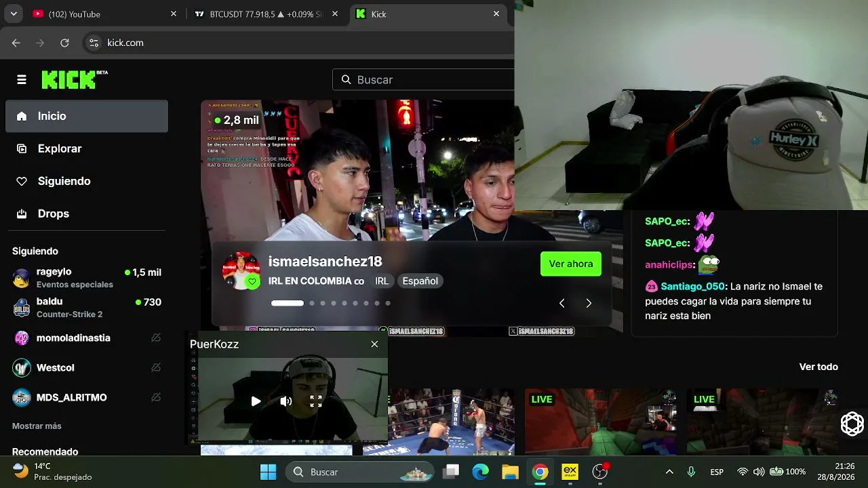868x488 pixels.
Task: Open File Explorer from the taskbar
Action: pos(510,472)
